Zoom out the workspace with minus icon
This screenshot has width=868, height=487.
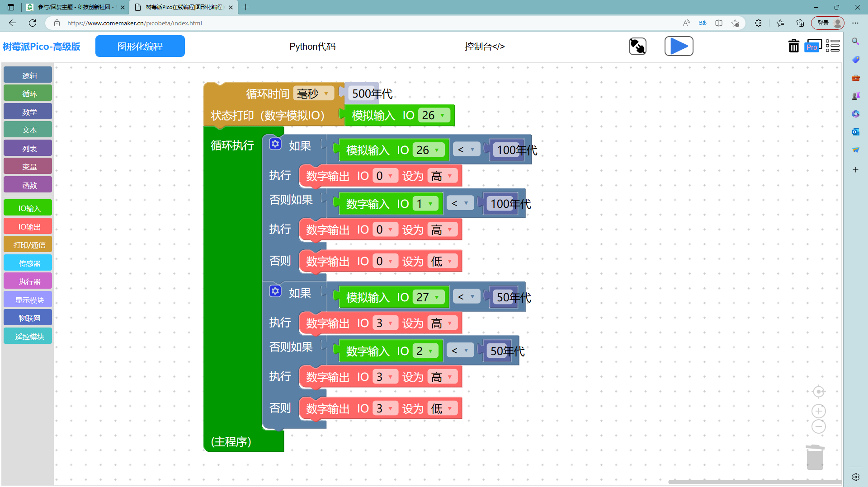(x=819, y=426)
